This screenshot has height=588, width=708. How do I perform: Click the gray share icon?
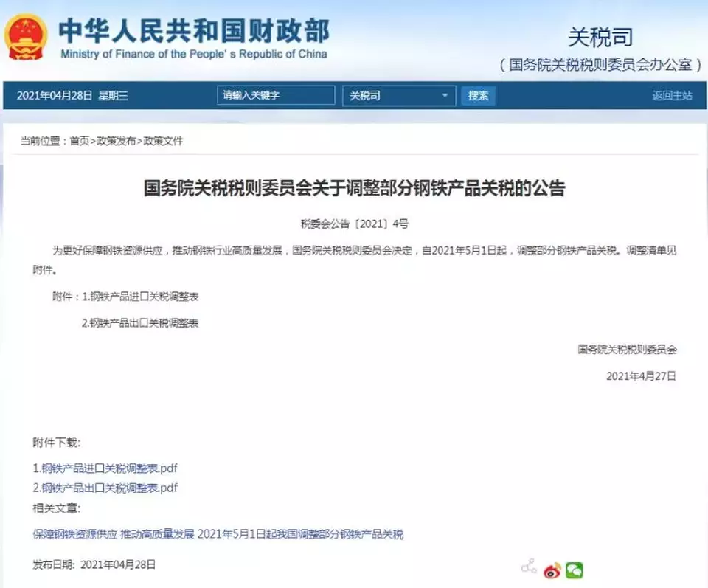(528, 567)
